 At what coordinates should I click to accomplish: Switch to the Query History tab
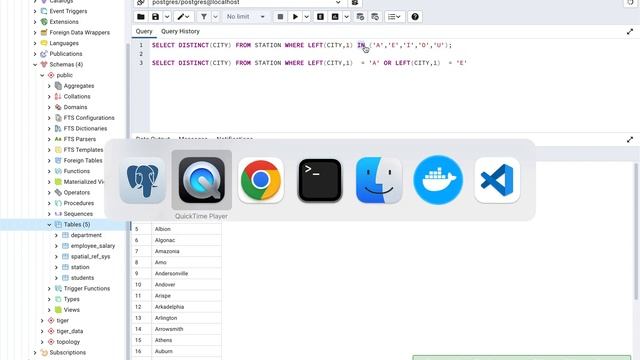click(180, 31)
